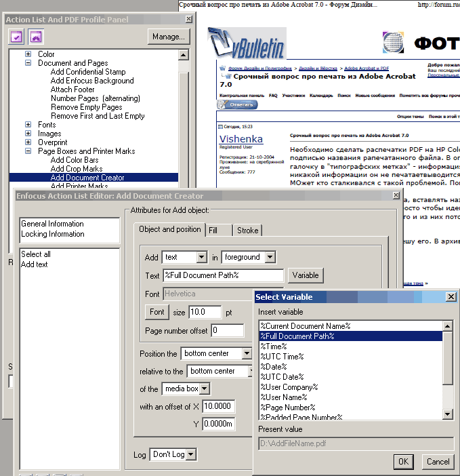Open the action lists icon in Profile Panel
The height and width of the screenshot is (476, 460).
tap(16, 37)
